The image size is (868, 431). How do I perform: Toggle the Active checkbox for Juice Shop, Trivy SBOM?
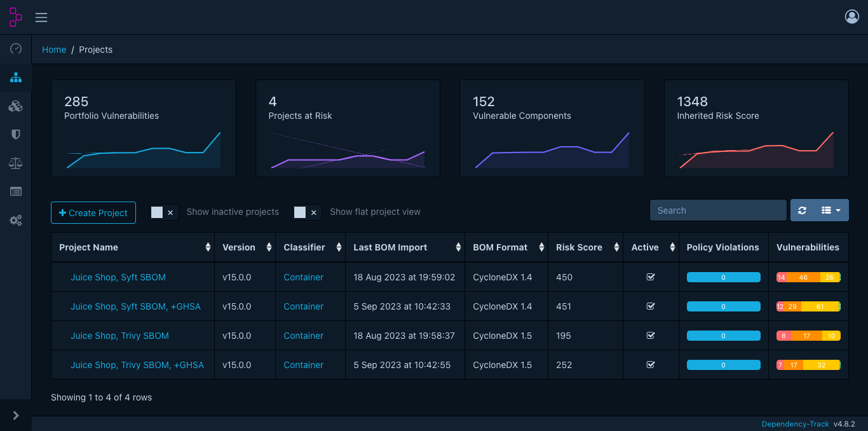[x=651, y=335]
